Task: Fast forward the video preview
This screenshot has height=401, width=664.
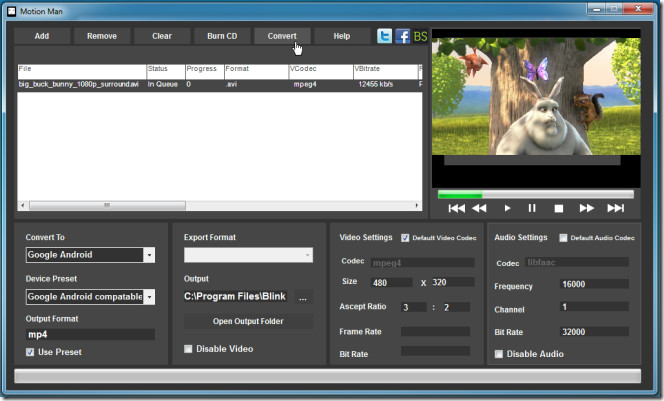Action: pyautogui.click(x=587, y=208)
